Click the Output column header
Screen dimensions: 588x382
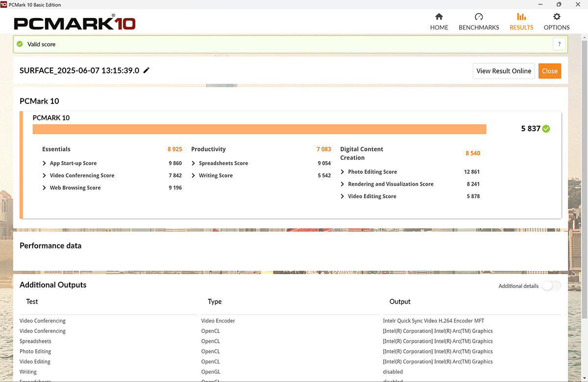point(400,302)
